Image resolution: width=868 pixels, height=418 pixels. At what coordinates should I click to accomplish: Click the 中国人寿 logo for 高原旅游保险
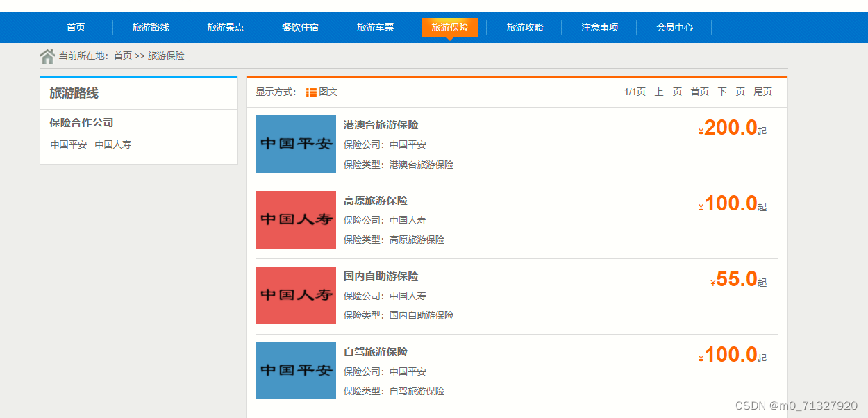(x=295, y=220)
